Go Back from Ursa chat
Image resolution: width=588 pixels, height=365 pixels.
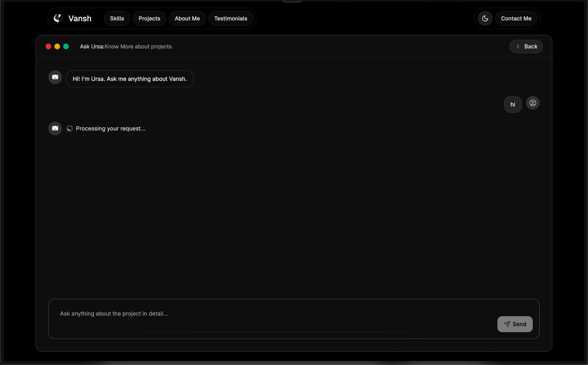click(x=526, y=46)
